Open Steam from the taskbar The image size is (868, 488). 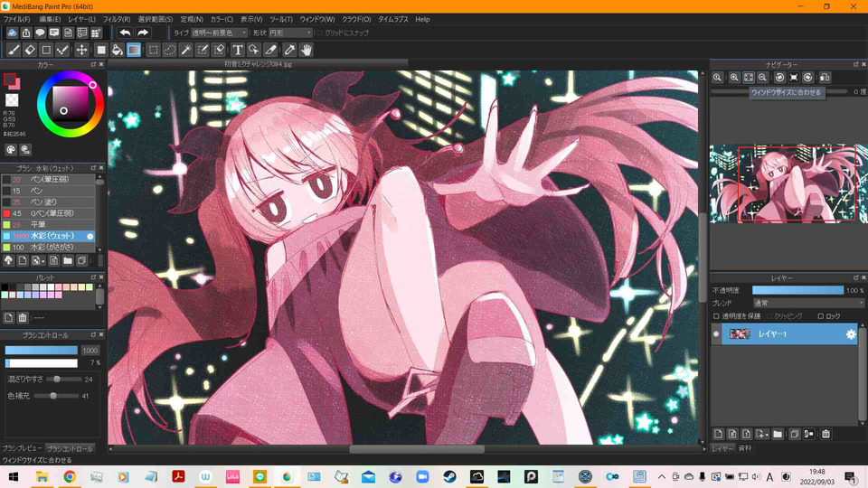coord(449,476)
